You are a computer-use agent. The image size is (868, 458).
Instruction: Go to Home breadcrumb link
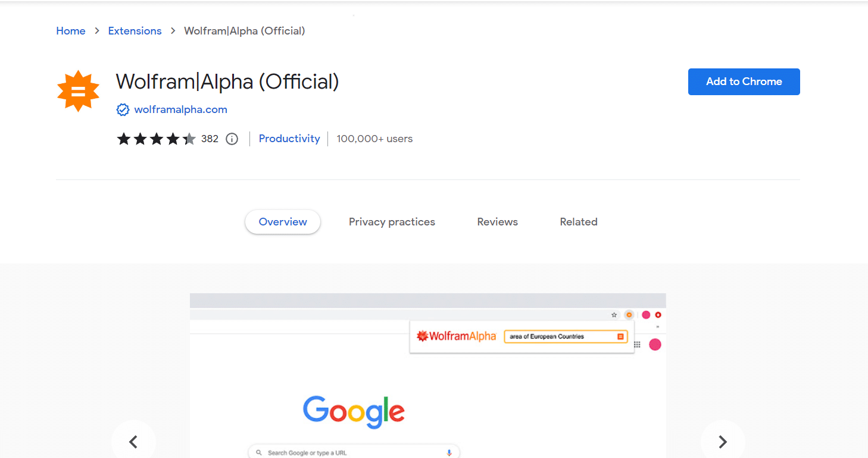pyautogui.click(x=71, y=31)
